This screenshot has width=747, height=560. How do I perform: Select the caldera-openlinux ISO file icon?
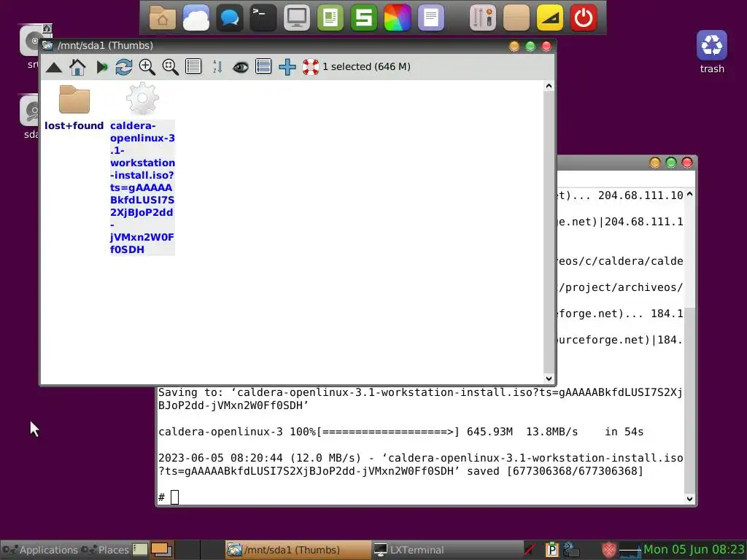[x=142, y=98]
